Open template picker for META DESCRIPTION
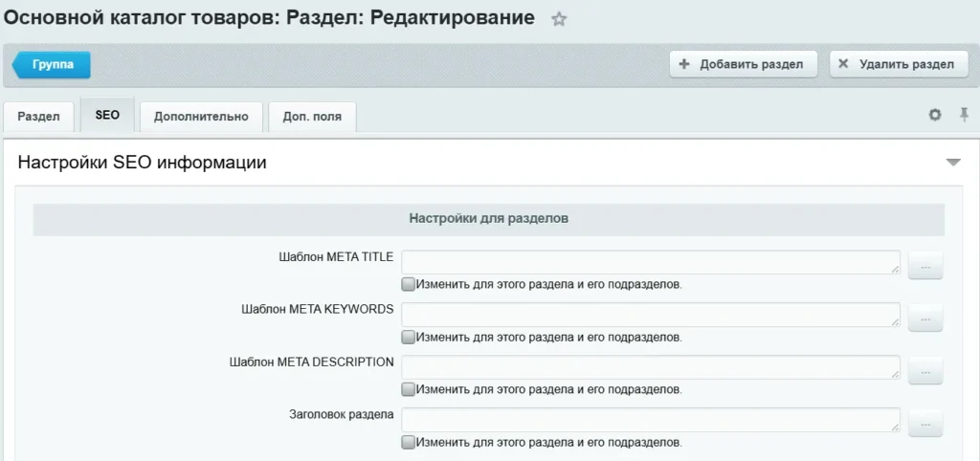This screenshot has height=461, width=980. coord(924,372)
